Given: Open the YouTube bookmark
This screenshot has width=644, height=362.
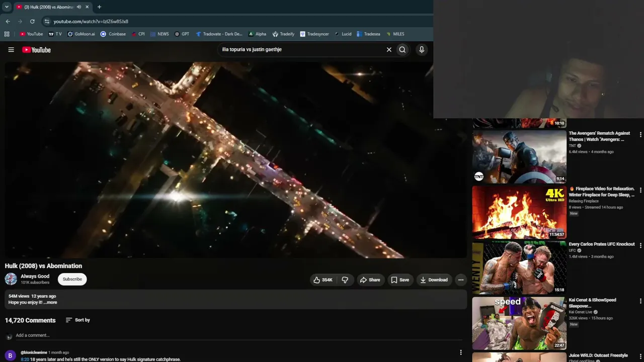Looking at the screenshot, I should pos(31,34).
